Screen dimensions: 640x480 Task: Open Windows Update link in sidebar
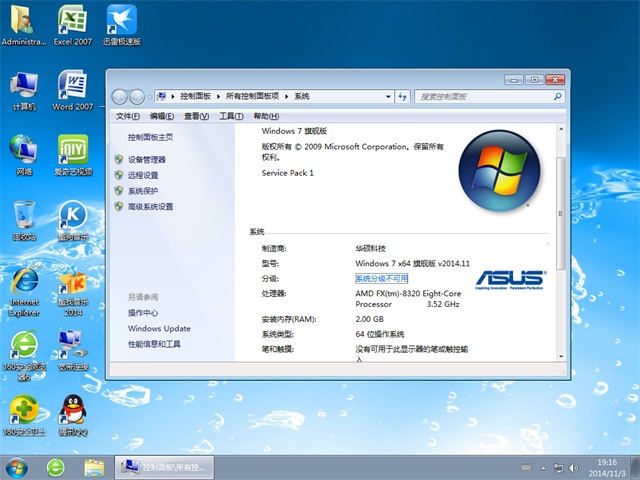click(158, 328)
